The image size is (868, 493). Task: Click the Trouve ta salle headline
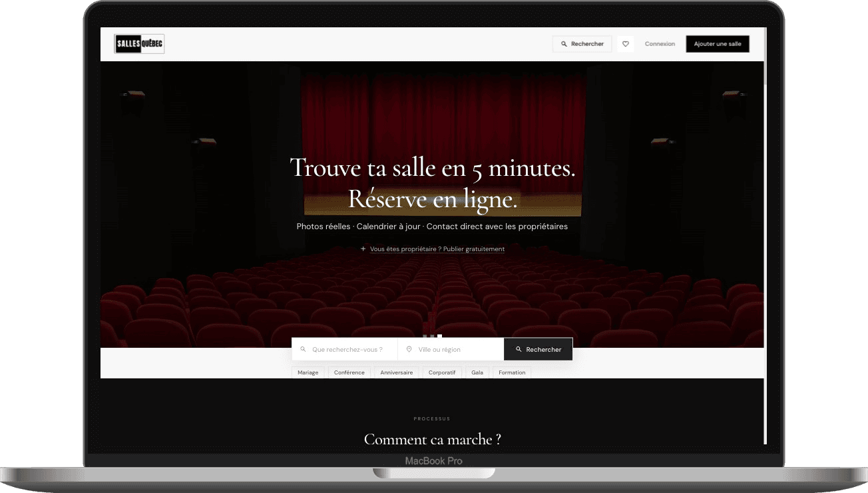(x=433, y=183)
